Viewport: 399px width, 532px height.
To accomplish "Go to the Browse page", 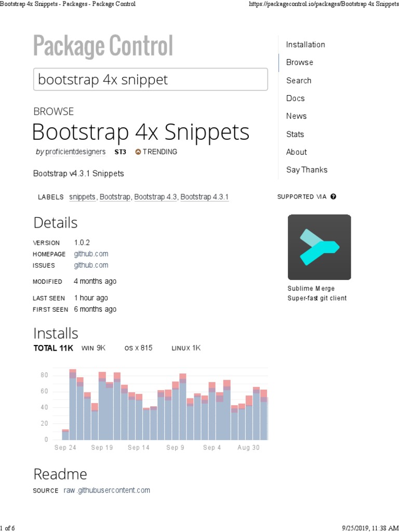I will tap(300, 62).
